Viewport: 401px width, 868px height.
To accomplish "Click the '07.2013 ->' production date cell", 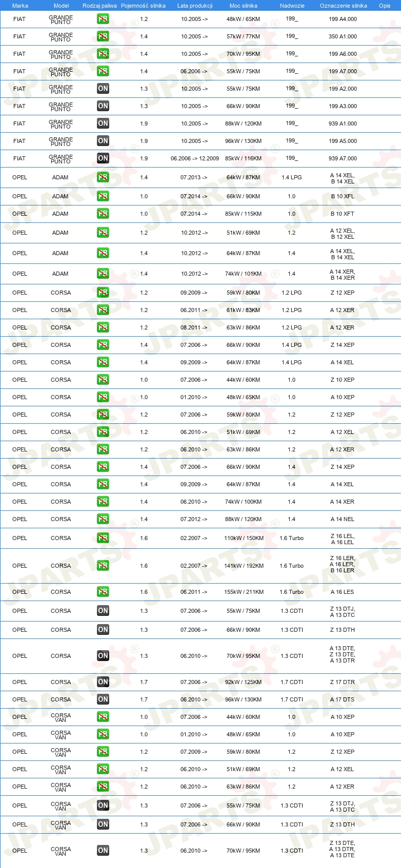I will click(194, 177).
